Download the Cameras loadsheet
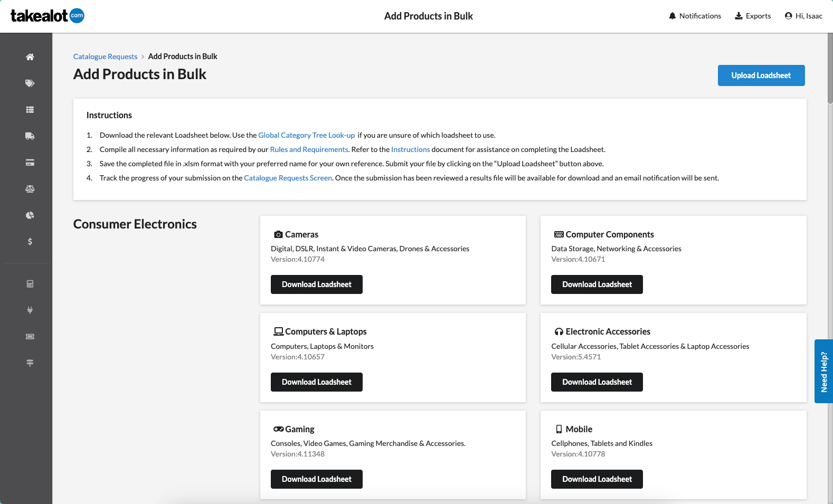The width and height of the screenshot is (833, 504). (316, 284)
